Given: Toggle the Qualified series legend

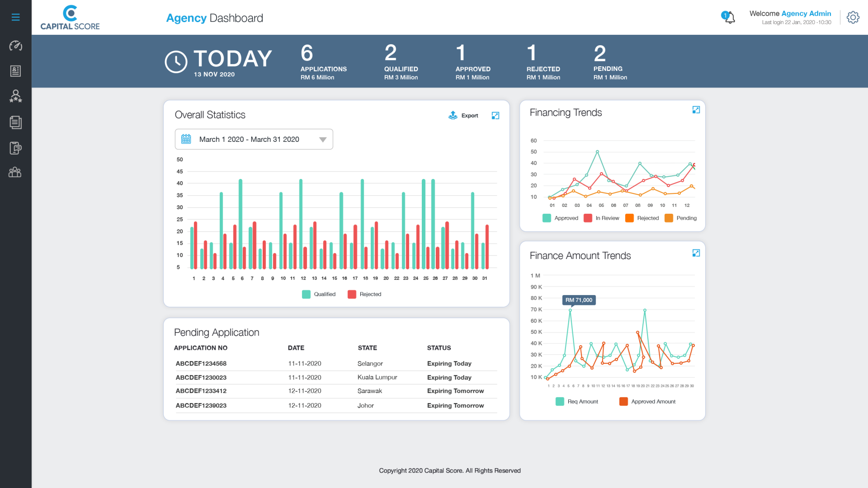Looking at the screenshot, I should point(318,294).
